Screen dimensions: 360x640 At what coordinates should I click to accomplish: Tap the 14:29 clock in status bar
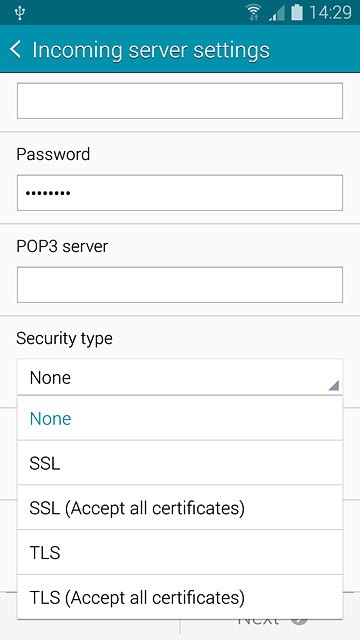click(331, 13)
